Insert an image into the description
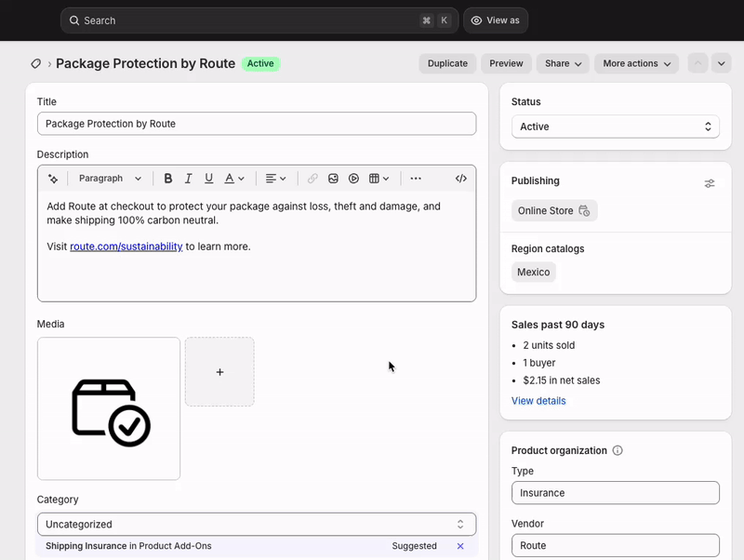The image size is (744, 560). click(333, 178)
